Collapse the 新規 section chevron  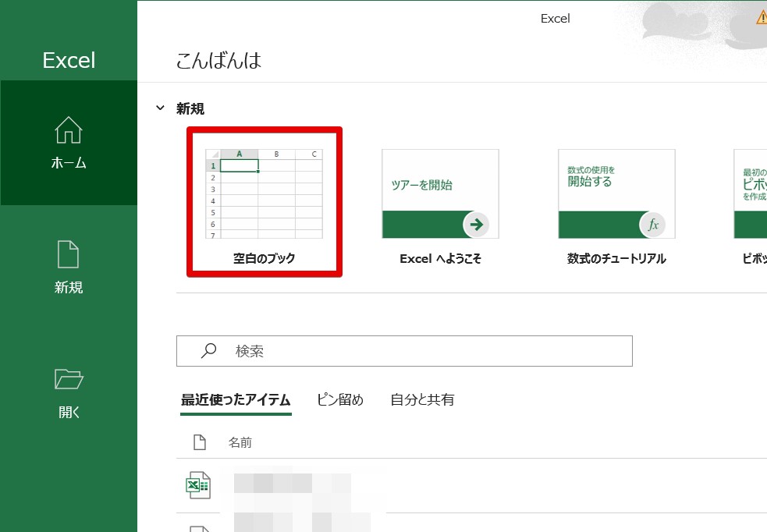click(x=160, y=108)
